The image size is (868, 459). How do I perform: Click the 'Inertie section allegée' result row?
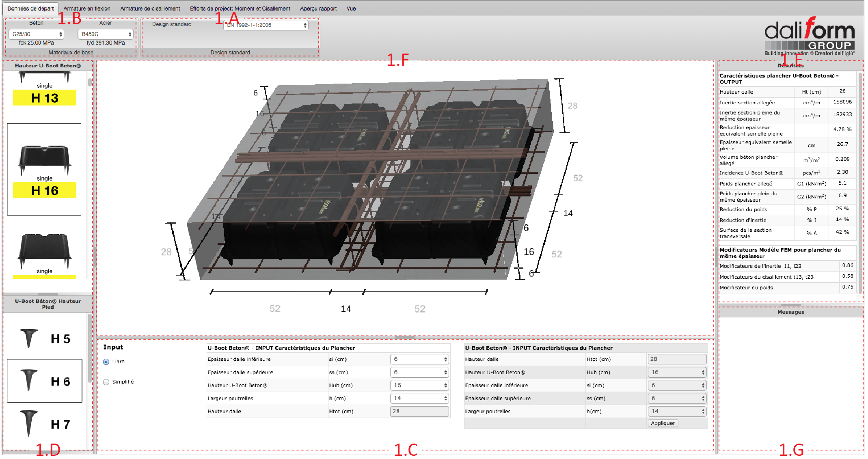coord(788,103)
